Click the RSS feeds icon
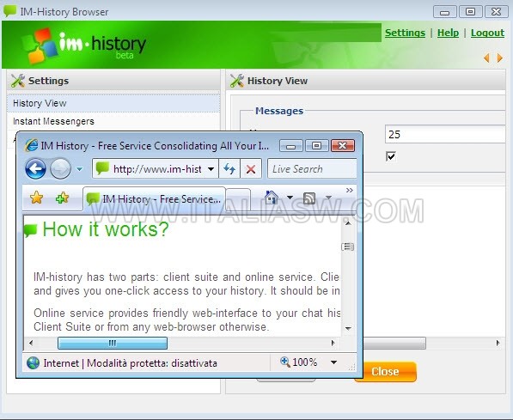This screenshot has height=420, width=513. [x=309, y=198]
